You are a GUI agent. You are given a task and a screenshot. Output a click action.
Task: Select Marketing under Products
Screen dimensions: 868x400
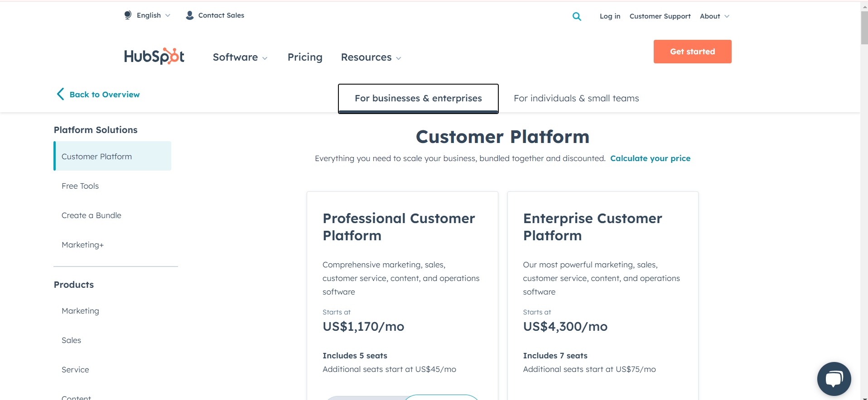(x=80, y=311)
